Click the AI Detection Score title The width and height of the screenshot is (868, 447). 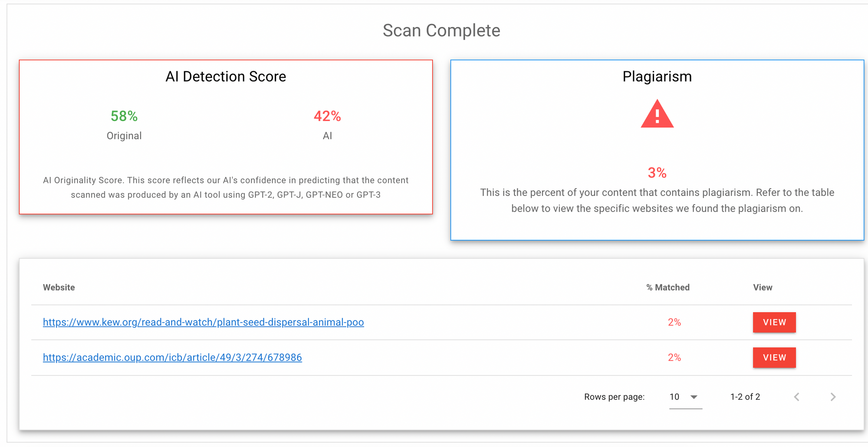pyautogui.click(x=226, y=76)
